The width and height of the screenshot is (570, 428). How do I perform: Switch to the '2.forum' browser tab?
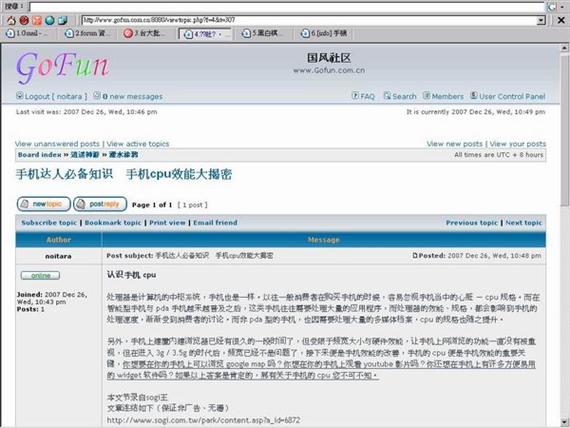point(87,33)
